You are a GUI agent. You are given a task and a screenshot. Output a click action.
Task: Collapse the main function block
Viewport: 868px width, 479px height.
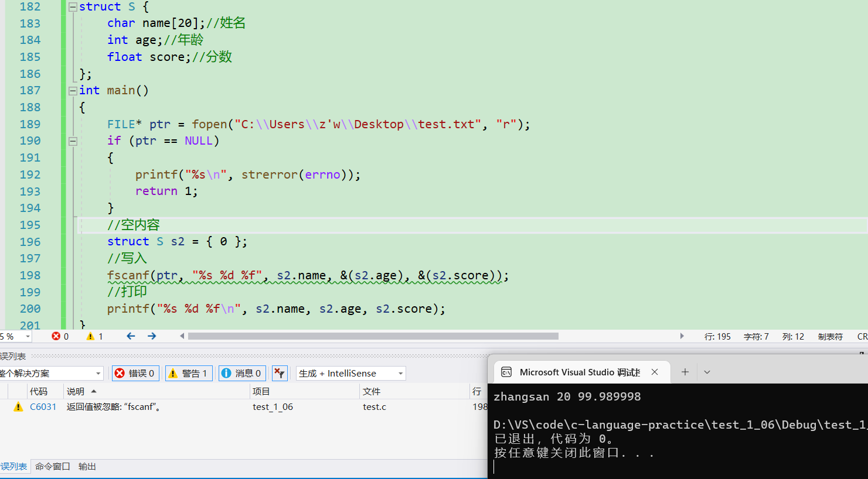click(73, 91)
